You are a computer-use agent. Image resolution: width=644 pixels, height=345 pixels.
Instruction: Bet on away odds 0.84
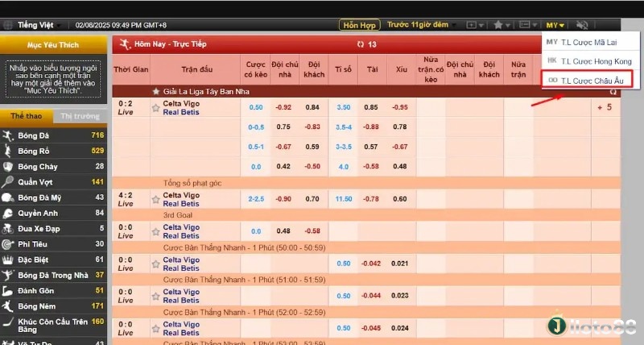(x=312, y=107)
